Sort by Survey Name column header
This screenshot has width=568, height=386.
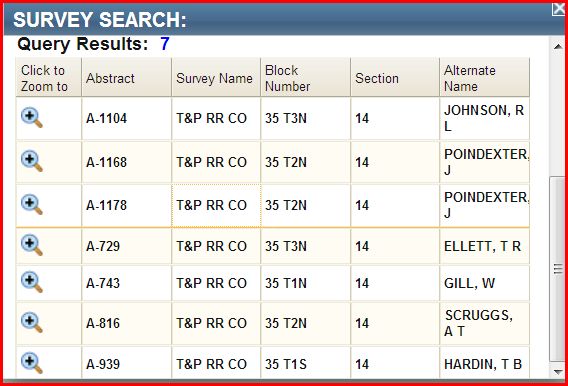click(216, 77)
